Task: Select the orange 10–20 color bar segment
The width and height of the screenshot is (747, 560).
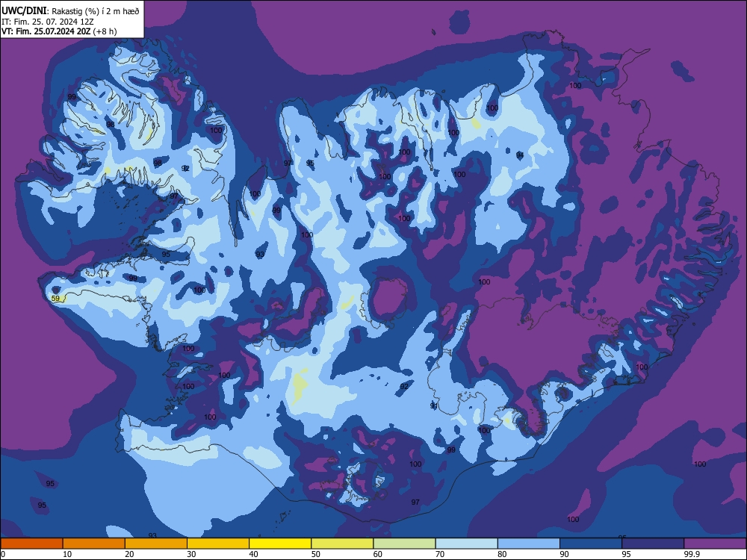Action: [94, 544]
